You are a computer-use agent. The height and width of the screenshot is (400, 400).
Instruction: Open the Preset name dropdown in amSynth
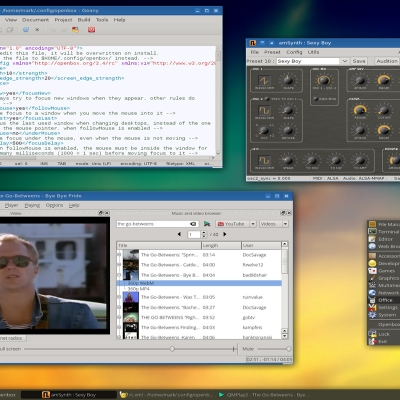pyautogui.click(x=345, y=61)
